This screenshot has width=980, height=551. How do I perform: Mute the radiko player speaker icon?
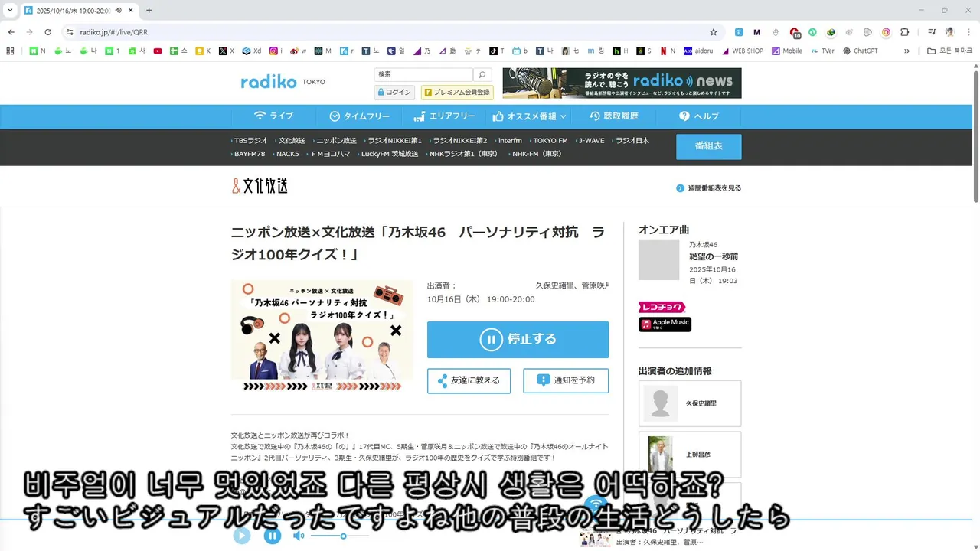(x=299, y=536)
